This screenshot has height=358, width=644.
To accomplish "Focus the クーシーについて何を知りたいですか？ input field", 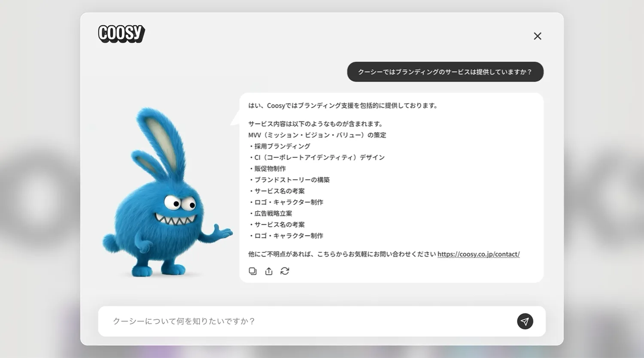I will [x=322, y=321].
